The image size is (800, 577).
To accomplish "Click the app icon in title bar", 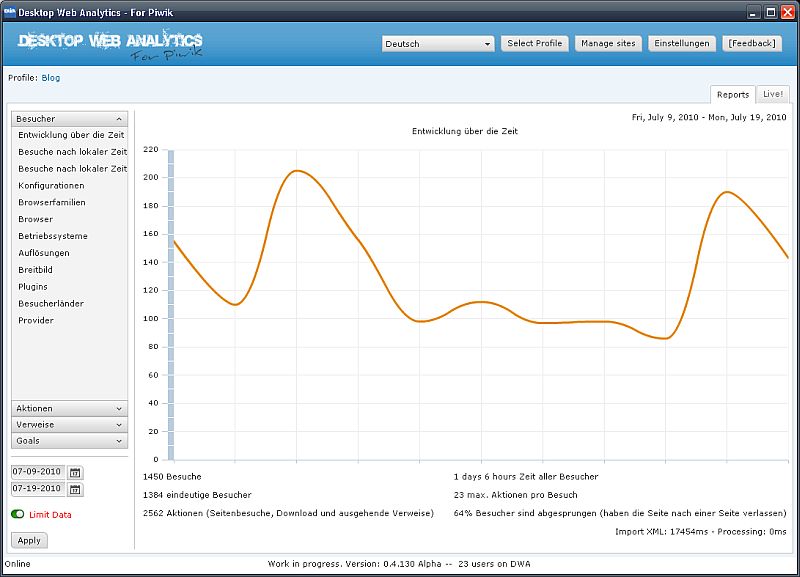I will [9, 12].
